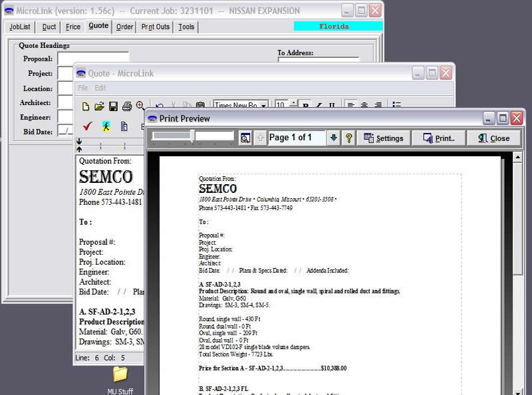Toggle left text alignment
532x395 pixels.
350,105
